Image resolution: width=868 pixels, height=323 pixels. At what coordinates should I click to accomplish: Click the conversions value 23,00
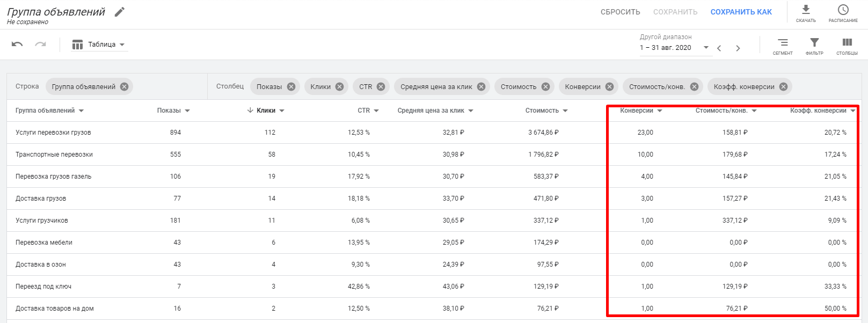coord(645,133)
